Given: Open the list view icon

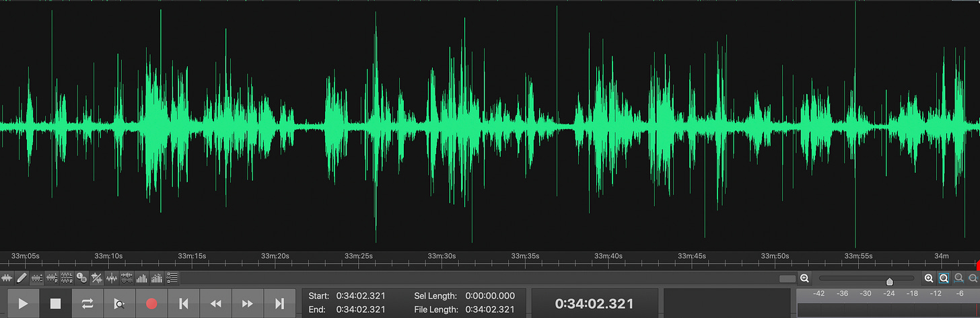Looking at the screenshot, I should 172,278.
